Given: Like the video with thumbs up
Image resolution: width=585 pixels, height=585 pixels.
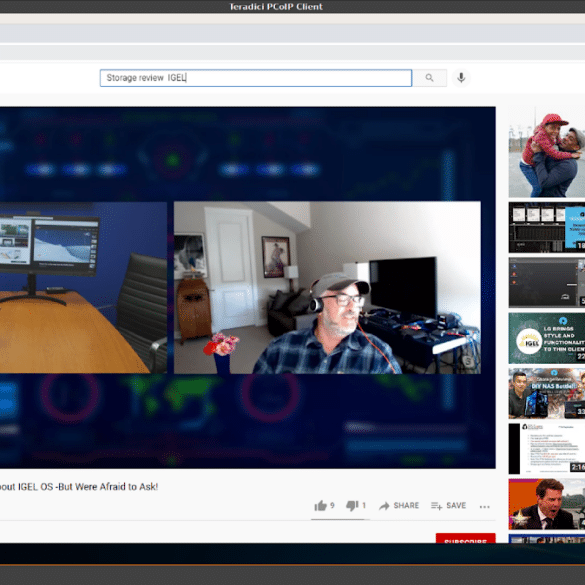Looking at the screenshot, I should point(324,506).
